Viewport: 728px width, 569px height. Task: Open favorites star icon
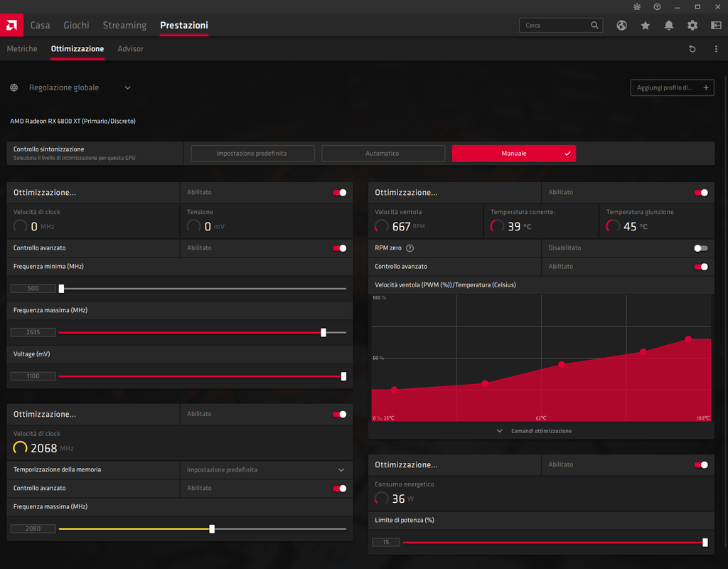646,26
